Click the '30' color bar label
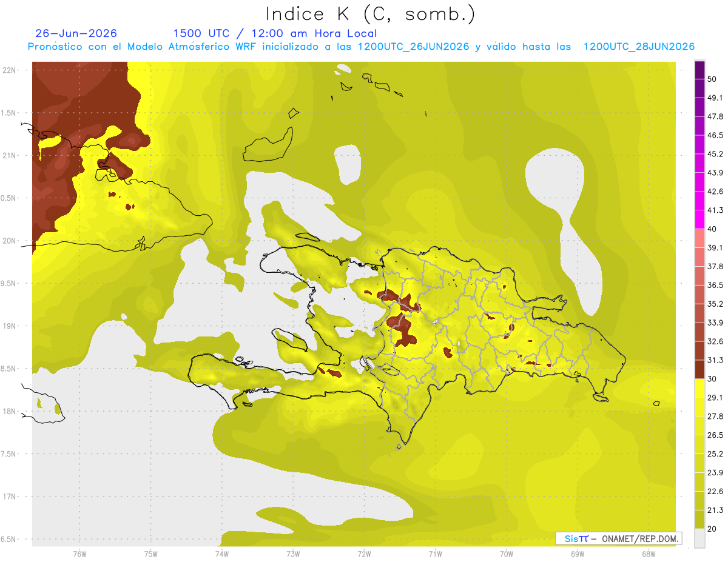The width and height of the screenshot is (728, 562). point(712,379)
